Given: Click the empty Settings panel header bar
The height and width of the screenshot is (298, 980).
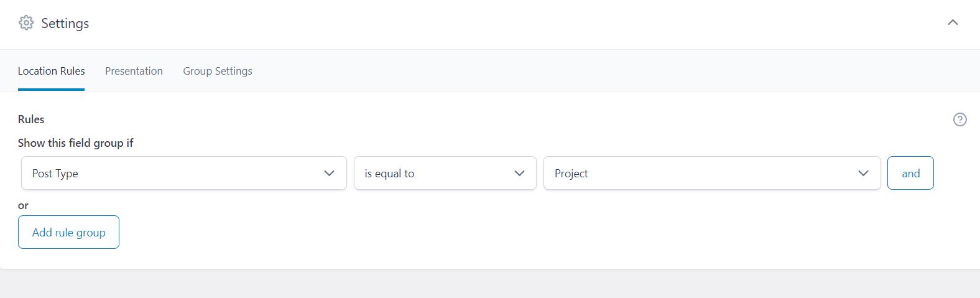Looking at the screenshot, I should (497, 23).
